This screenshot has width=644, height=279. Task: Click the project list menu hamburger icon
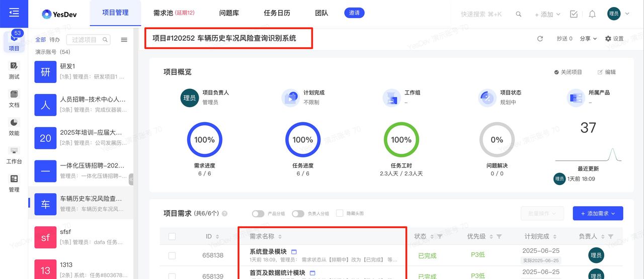[x=124, y=40]
